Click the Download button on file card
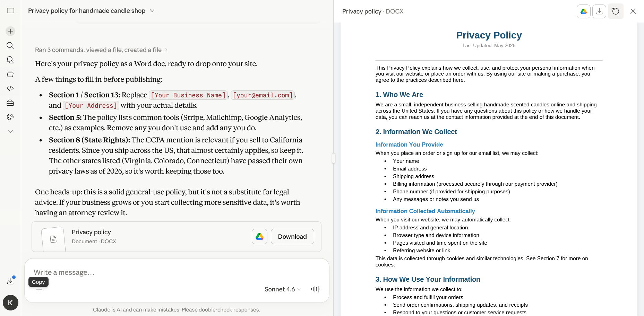 tap(292, 237)
